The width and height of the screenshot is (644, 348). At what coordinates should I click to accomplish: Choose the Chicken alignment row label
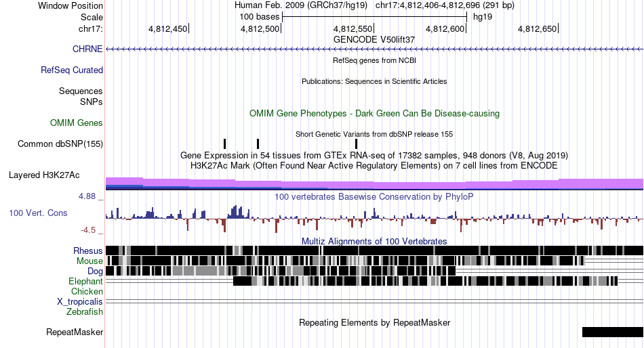pos(87,291)
